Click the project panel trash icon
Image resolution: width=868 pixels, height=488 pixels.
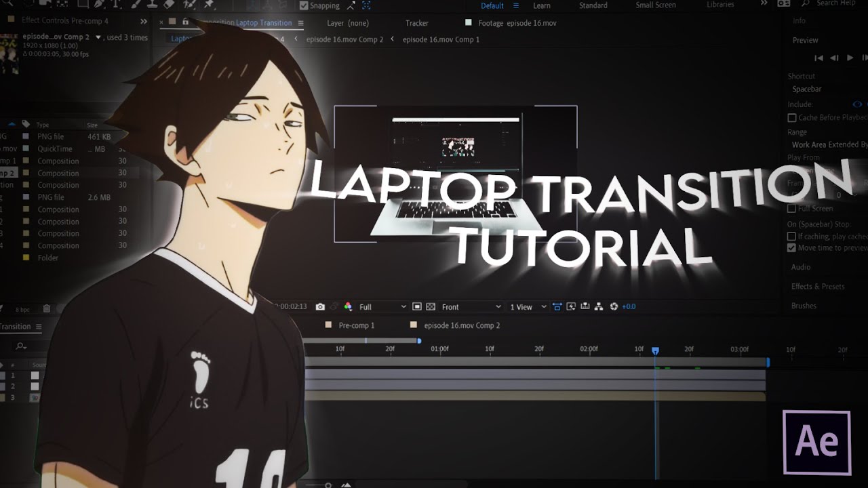(47, 309)
